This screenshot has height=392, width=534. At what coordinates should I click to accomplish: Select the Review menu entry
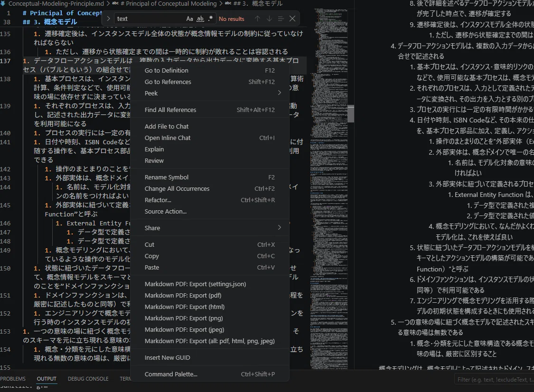(x=210, y=161)
